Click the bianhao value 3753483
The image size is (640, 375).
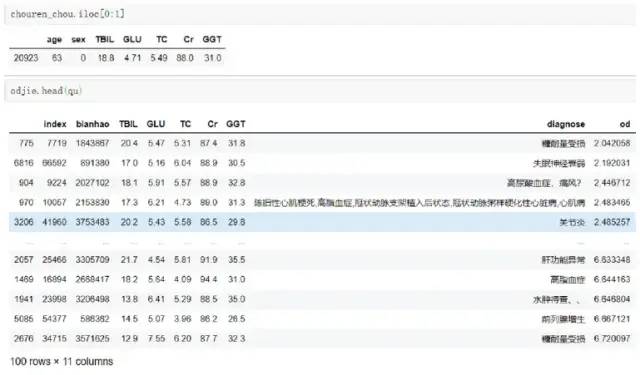(x=92, y=222)
